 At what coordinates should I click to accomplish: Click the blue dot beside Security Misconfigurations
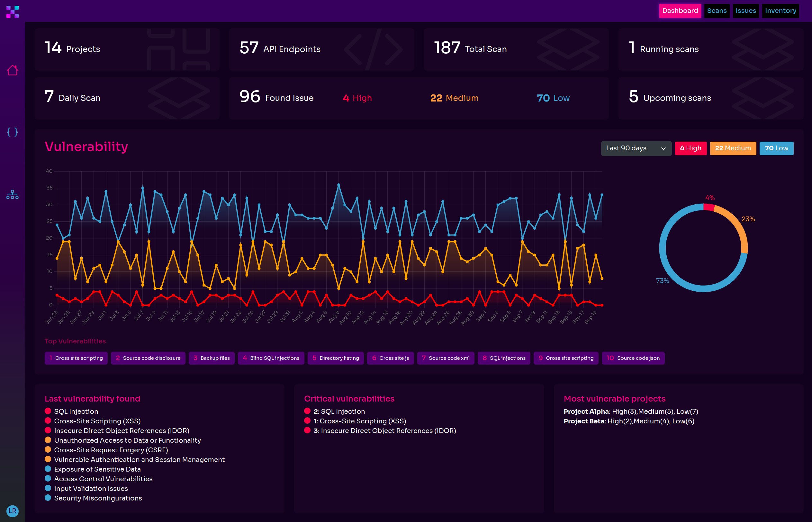48,498
